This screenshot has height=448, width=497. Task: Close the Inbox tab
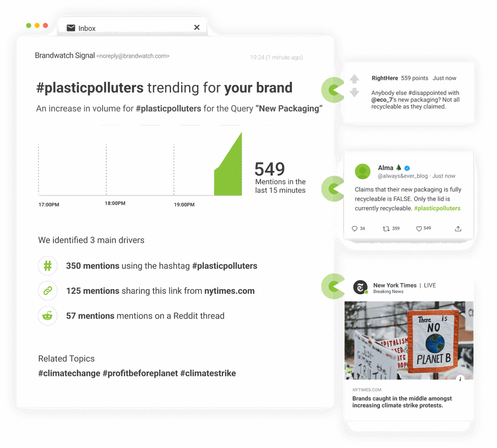click(197, 28)
